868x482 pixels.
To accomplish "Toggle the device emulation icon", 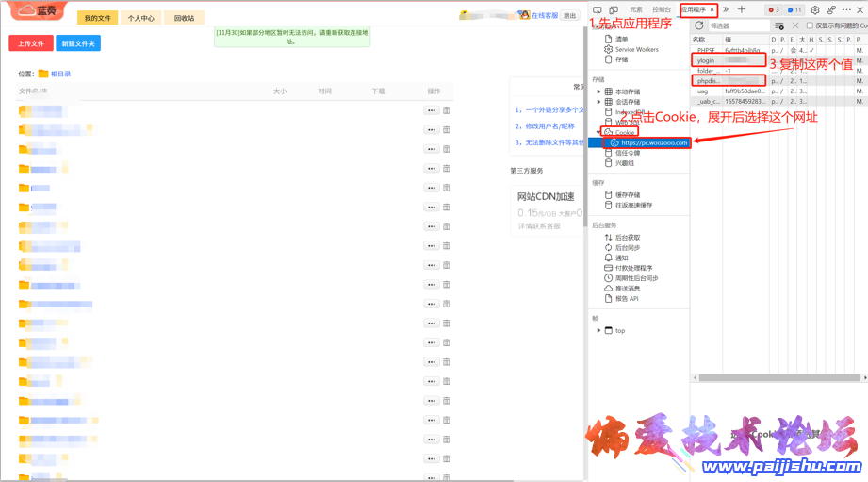I will click(613, 9).
